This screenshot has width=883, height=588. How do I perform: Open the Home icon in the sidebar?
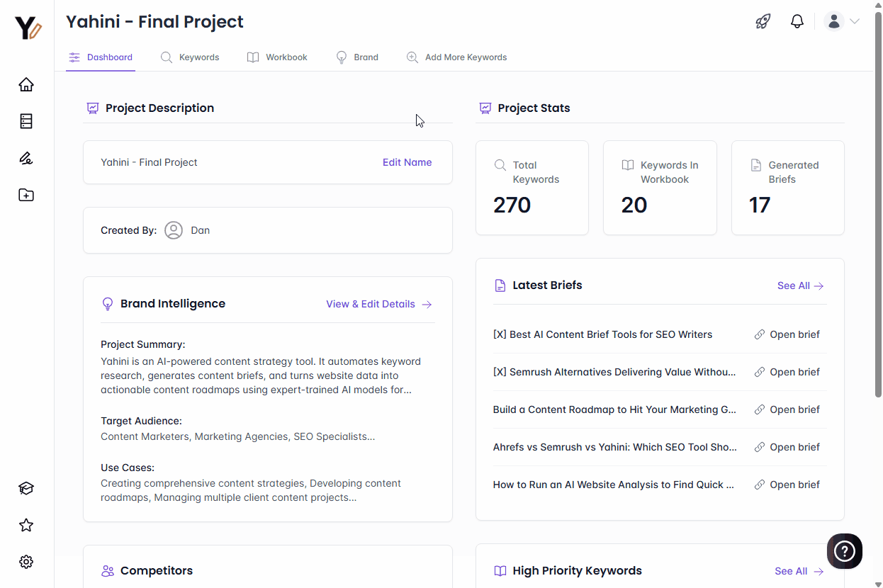[x=26, y=84]
